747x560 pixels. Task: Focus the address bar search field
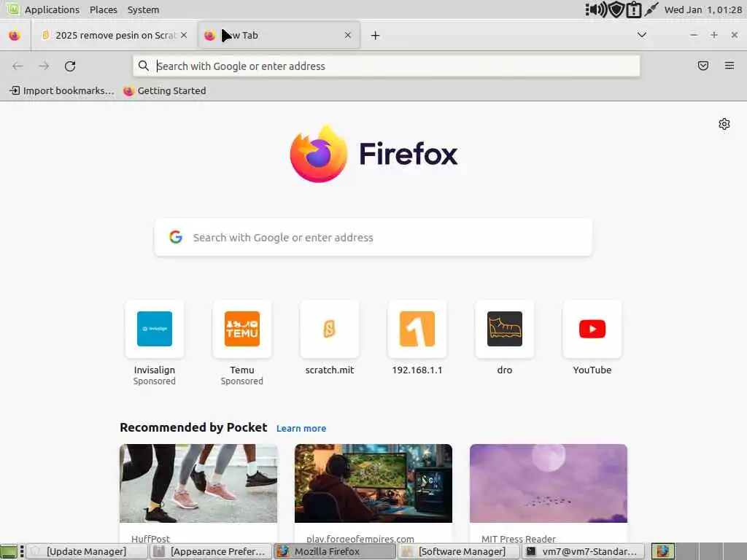pos(387,66)
